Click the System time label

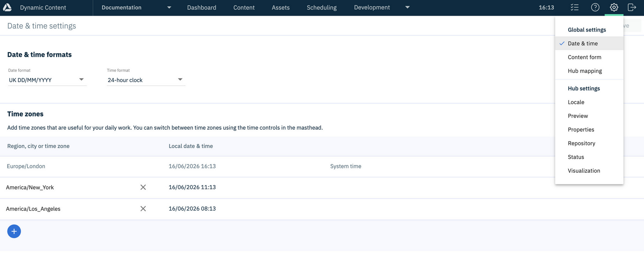pos(346,166)
